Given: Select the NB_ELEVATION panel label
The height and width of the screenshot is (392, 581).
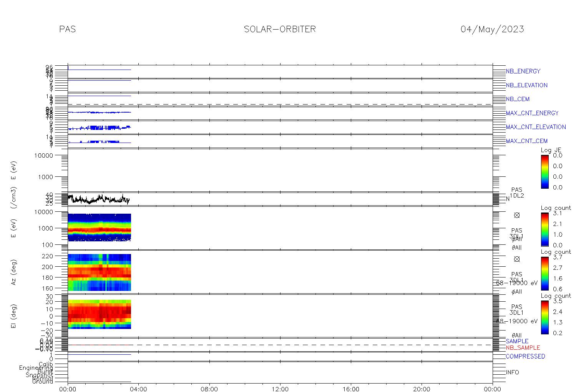Looking at the screenshot, I should click(x=526, y=85).
